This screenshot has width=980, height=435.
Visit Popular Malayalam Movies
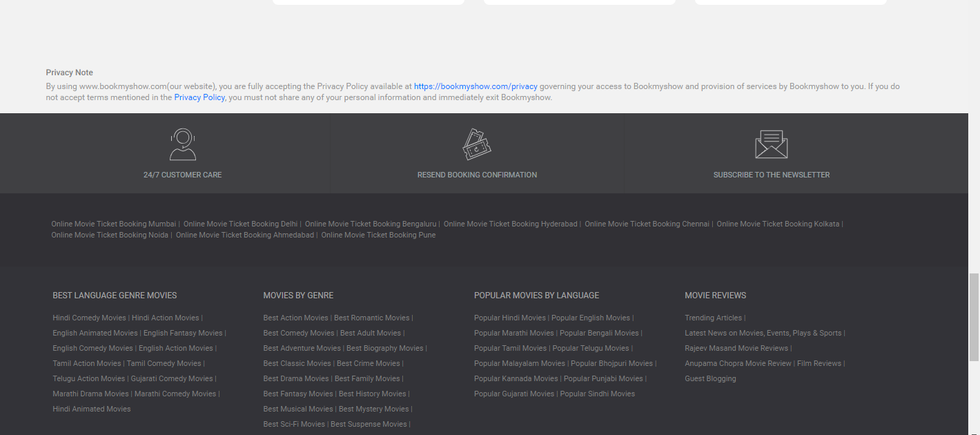(520, 363)
